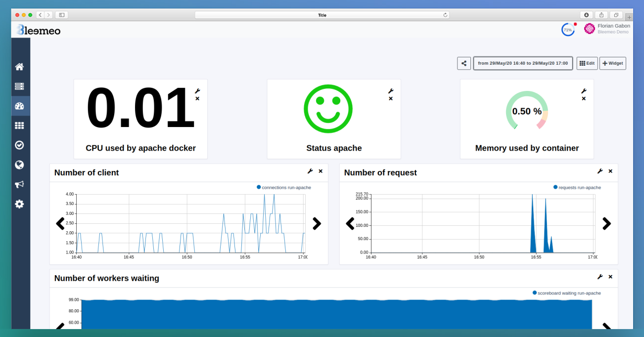Select the dashboards gauge icon in the sidebar
The height and width of the screenshot is (337, 644).
(x=19, y=105)
